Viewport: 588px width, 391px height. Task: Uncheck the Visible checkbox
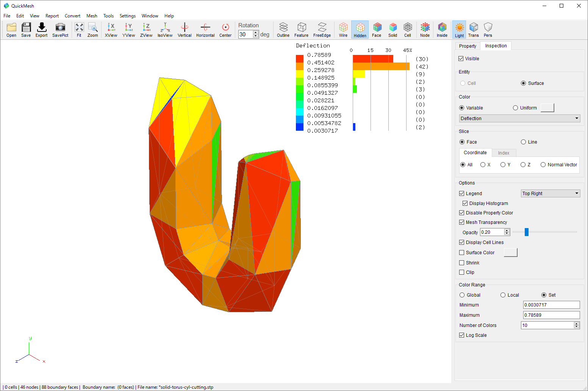click(x=461, y=59)
